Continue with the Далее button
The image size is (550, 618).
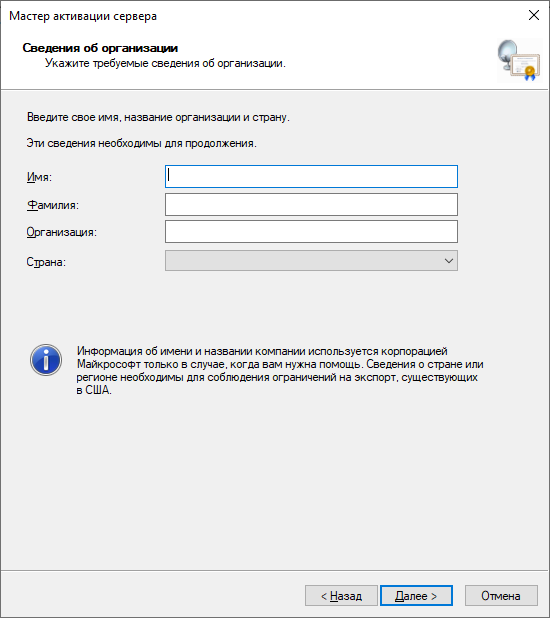(x=416, y=596)
